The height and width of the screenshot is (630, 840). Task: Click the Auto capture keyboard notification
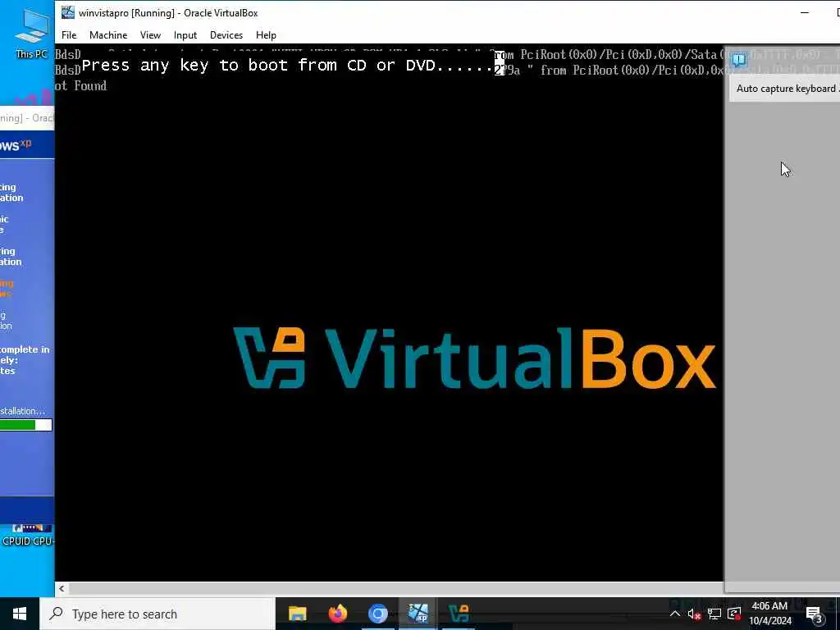click(x=785, y=89)
